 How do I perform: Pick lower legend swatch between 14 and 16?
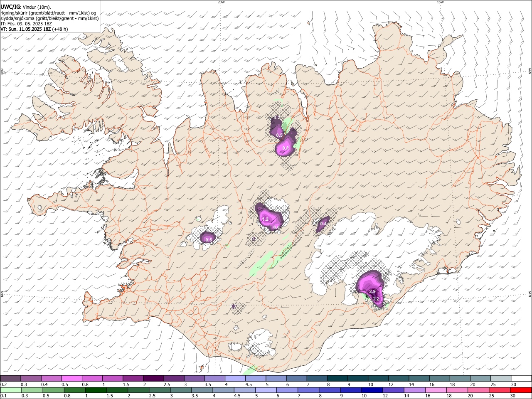click(x=414, y=390)
